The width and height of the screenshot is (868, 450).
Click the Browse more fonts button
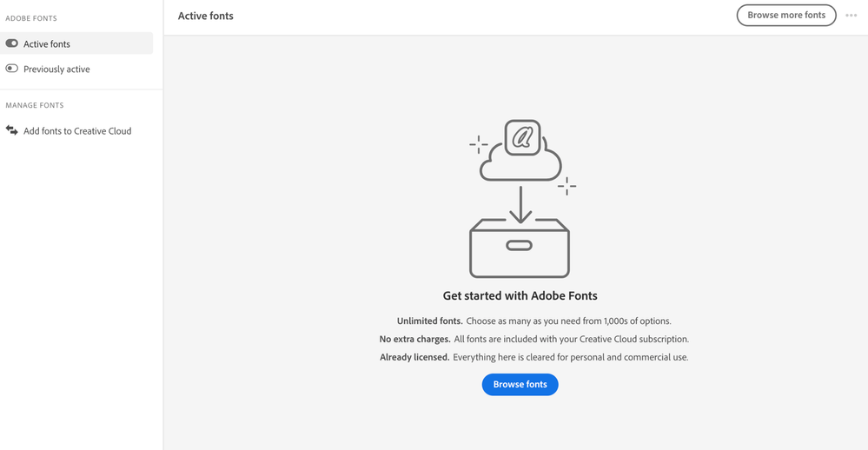coord(786,16)
